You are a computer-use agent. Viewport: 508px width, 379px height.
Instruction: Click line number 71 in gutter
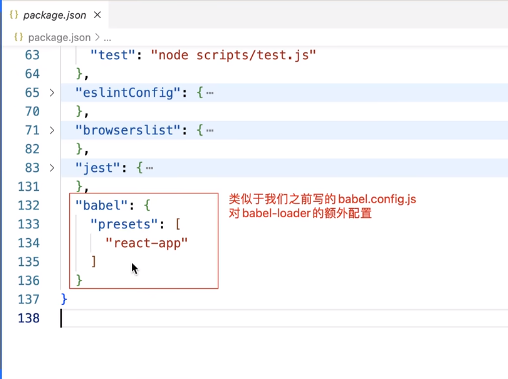[32, 130]
